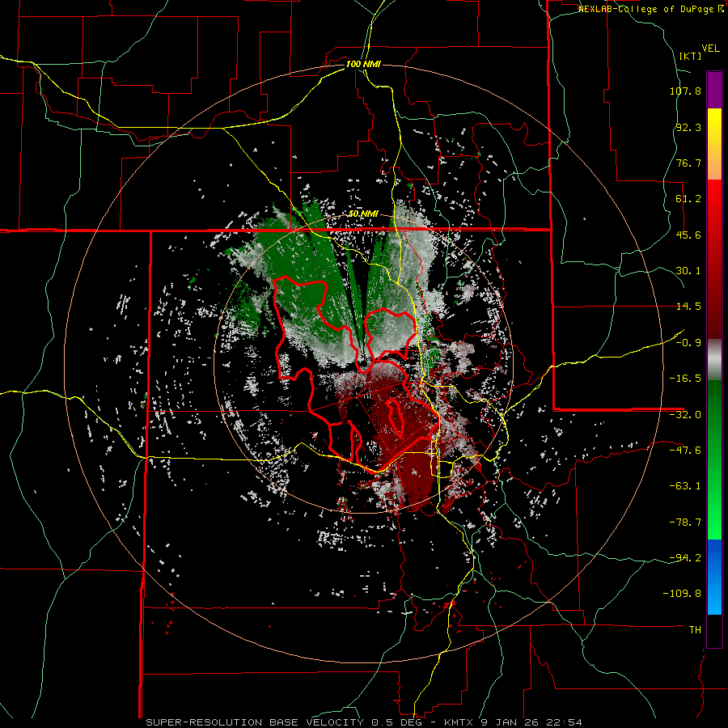Select the -78.7 legend value
The height and width of the screenshot is (728, 728).
coord(685,523)
